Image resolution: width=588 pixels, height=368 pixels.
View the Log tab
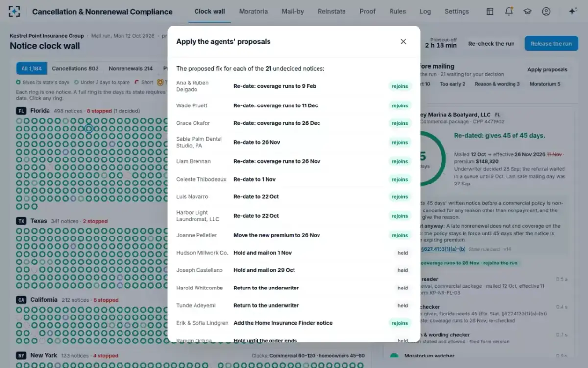click(425, 11)
